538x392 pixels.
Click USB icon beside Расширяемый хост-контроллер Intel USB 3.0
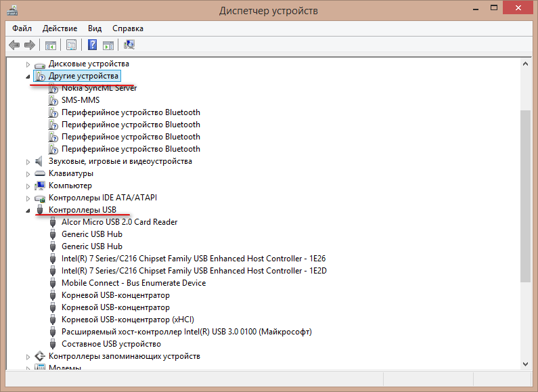pos(53,332)
